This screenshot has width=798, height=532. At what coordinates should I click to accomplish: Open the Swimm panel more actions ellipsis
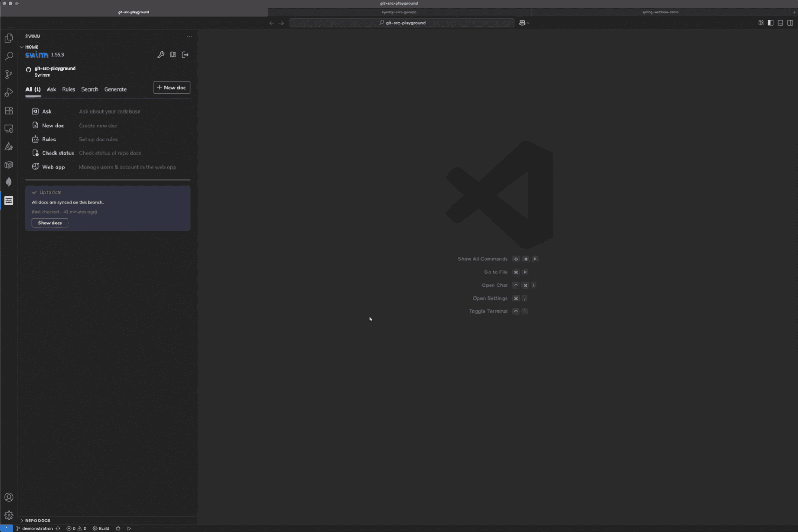click(x=189, y=36)
